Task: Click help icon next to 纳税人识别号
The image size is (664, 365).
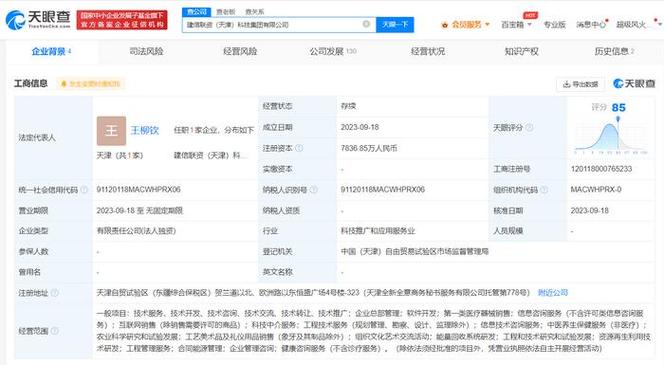Action: pos(314,190)
